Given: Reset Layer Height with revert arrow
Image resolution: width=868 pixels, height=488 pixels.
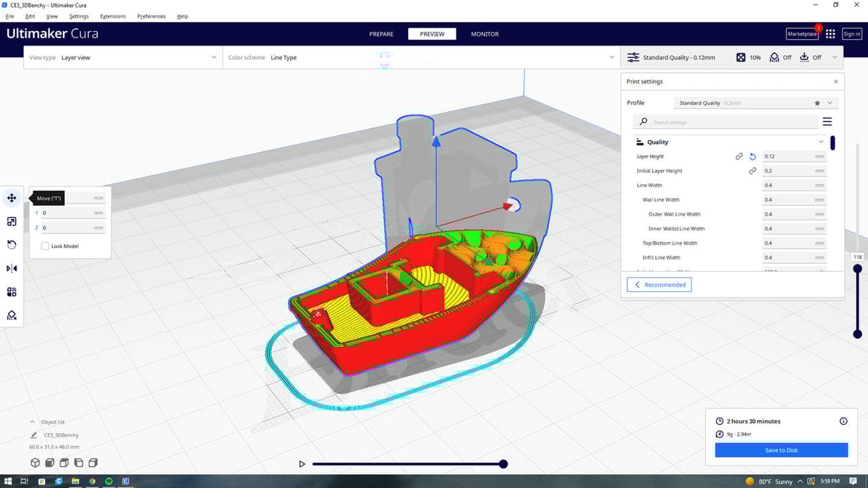Looking at the screenshot, I should click(752, 156).
